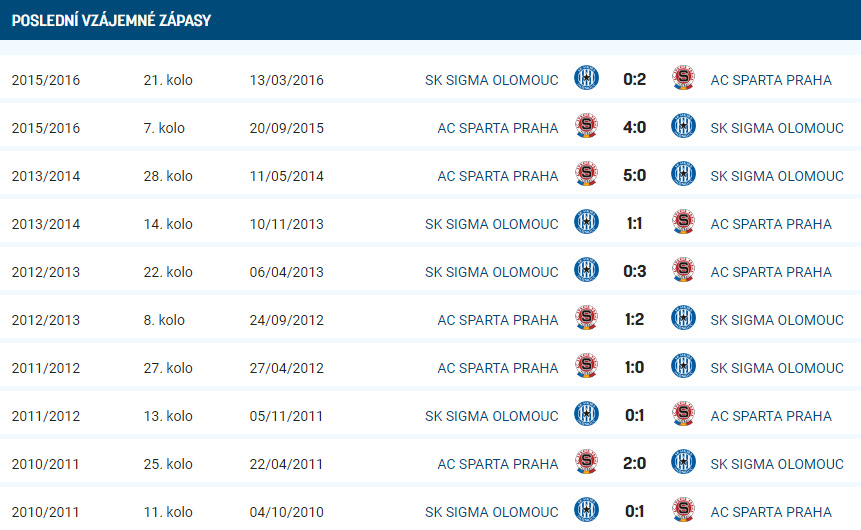Open the 5:0 score from 11/05/2014
Image resolution: width=861 pixels, height=530 pixels.
point(634,175)
